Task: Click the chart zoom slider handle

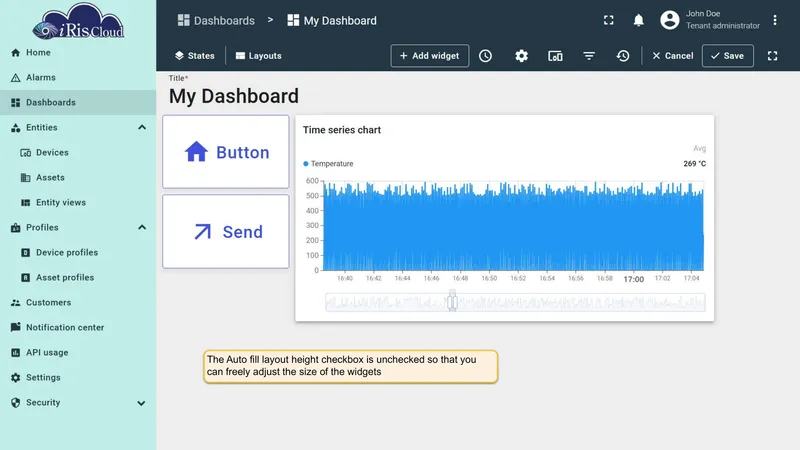Action: click(x=452, y=302)
